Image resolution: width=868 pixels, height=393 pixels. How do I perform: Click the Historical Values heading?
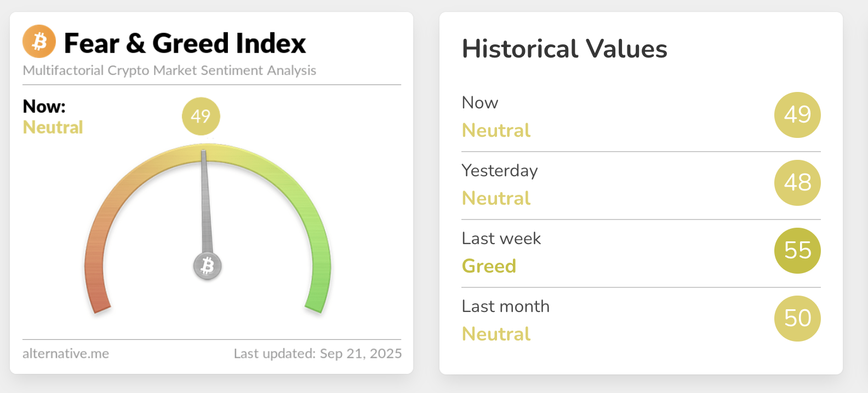tap(564, 49)
